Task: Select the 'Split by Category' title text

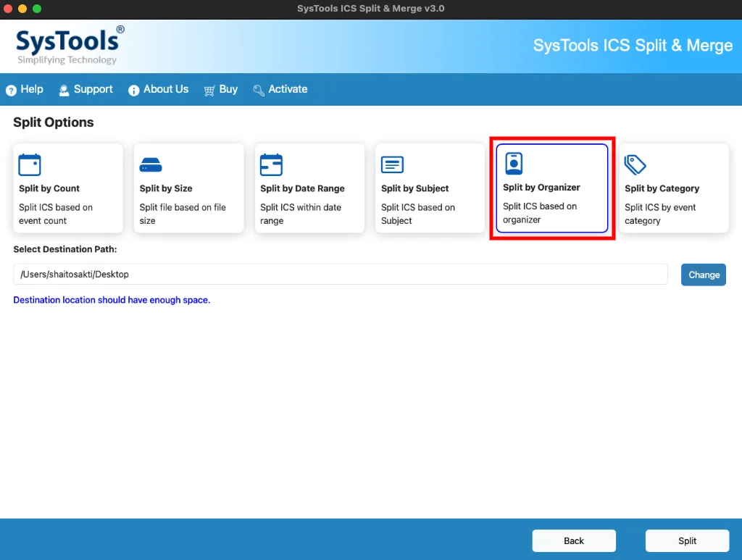Action: pyautogui.click(x=662, y=188)
